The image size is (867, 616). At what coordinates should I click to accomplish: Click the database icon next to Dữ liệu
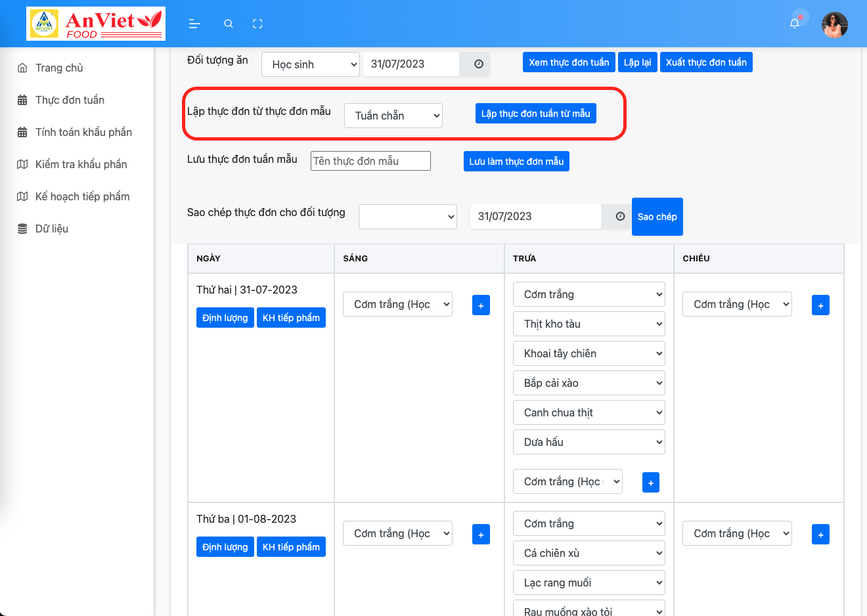pos(22,228)
